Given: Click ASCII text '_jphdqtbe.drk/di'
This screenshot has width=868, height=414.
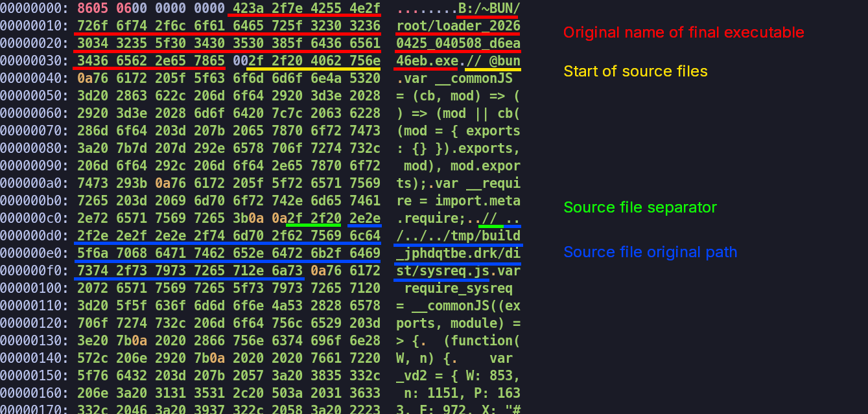Looking at the screenshot, I should click(x=458, y=253).
